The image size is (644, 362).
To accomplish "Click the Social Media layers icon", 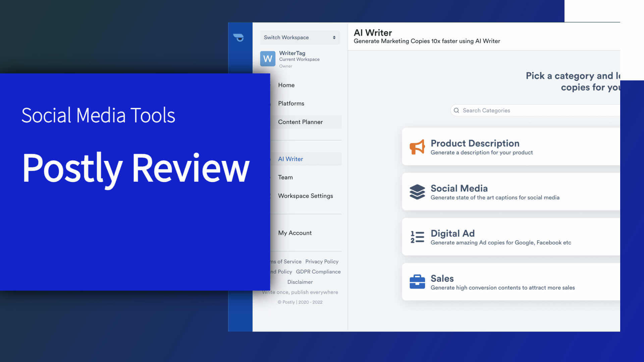I will [417, 192].
